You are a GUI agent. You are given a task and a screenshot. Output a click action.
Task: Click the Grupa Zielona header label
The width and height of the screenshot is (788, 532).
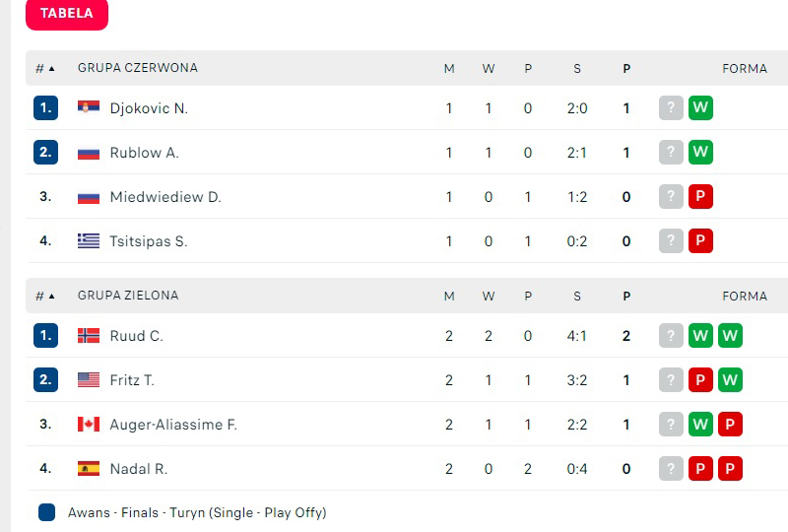[x=128, y=296]
